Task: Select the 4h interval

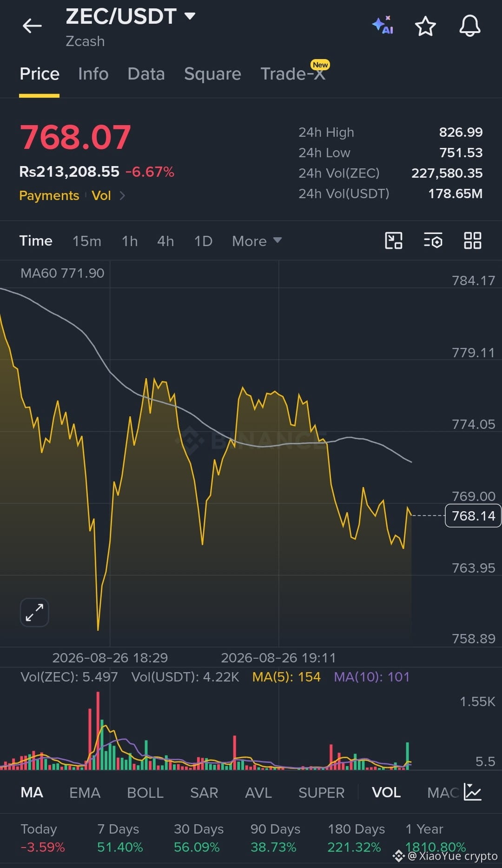Action: point(165,241)
